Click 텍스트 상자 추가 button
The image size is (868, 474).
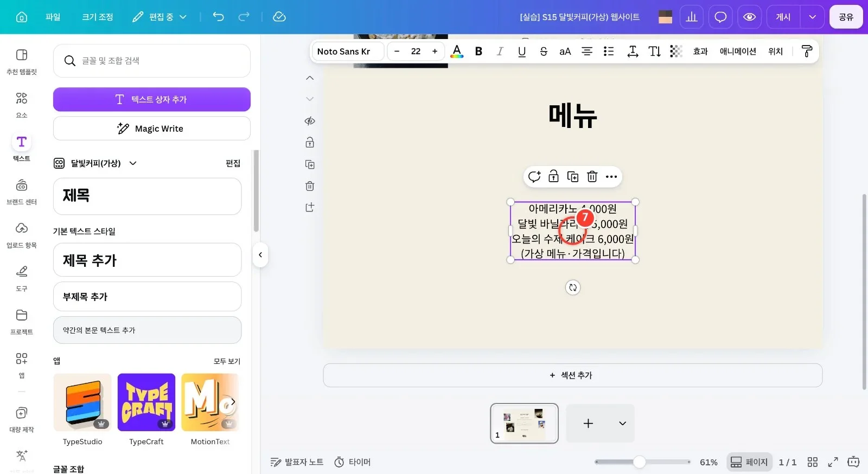click(x=152, y=99)
